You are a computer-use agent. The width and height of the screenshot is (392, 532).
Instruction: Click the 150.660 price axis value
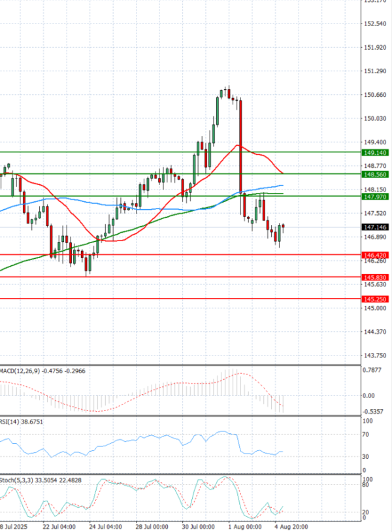375,95
